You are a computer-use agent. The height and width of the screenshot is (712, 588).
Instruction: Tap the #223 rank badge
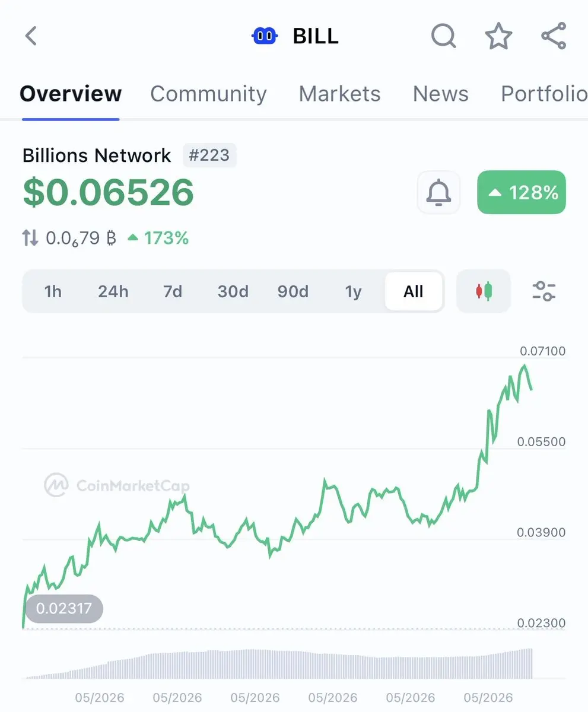(x=209, y=155)
